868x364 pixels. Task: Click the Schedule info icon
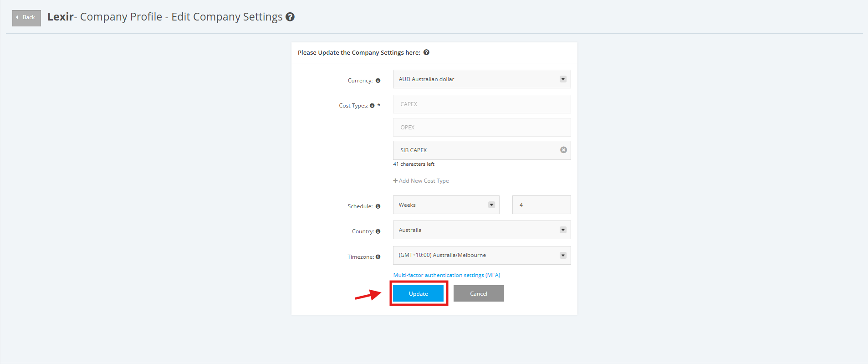(x=378, y=206)
